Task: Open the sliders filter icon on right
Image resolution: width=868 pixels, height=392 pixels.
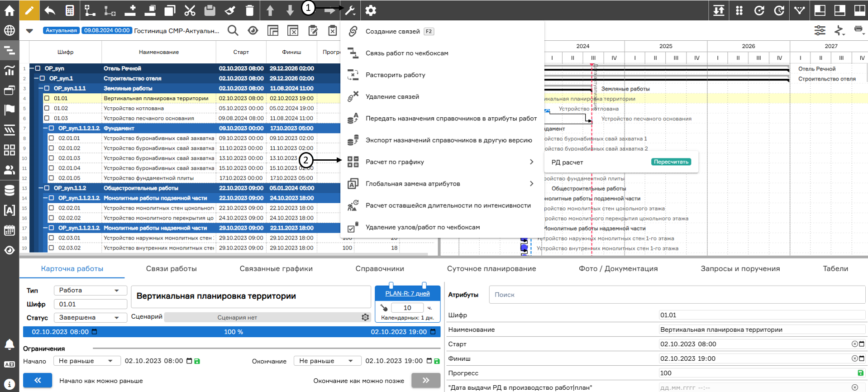Action: coord(820,30)
